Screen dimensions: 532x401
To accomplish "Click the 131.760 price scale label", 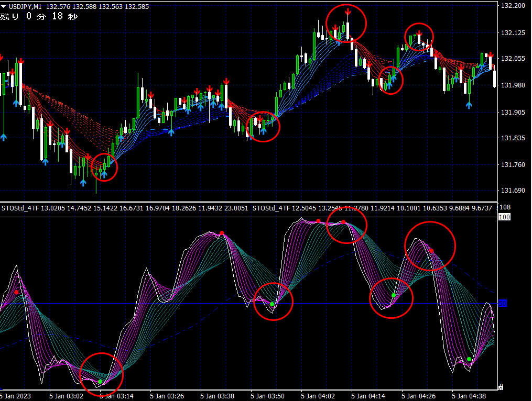I will pos(513,165).
